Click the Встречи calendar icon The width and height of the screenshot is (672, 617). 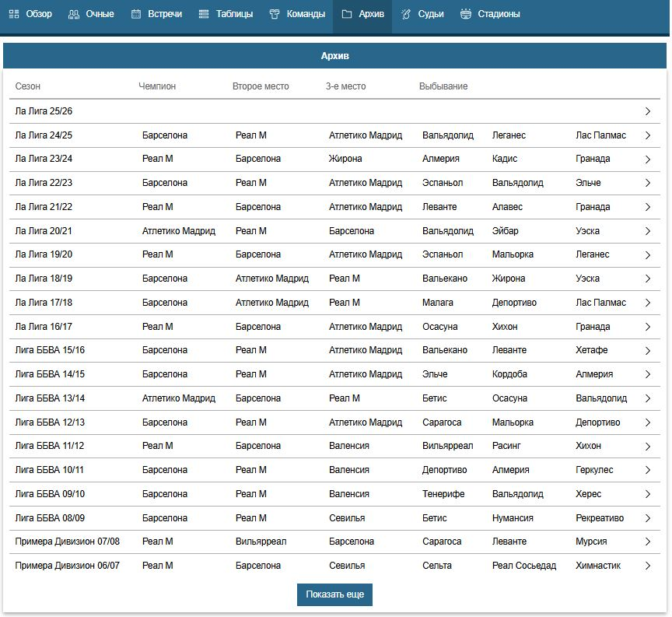point(136,14)
